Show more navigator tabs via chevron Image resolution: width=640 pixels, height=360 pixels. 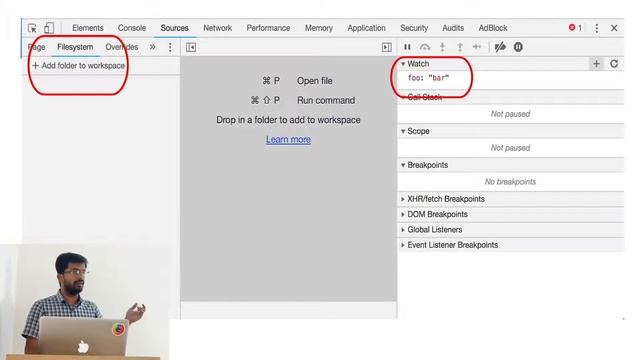pos(152,47)
